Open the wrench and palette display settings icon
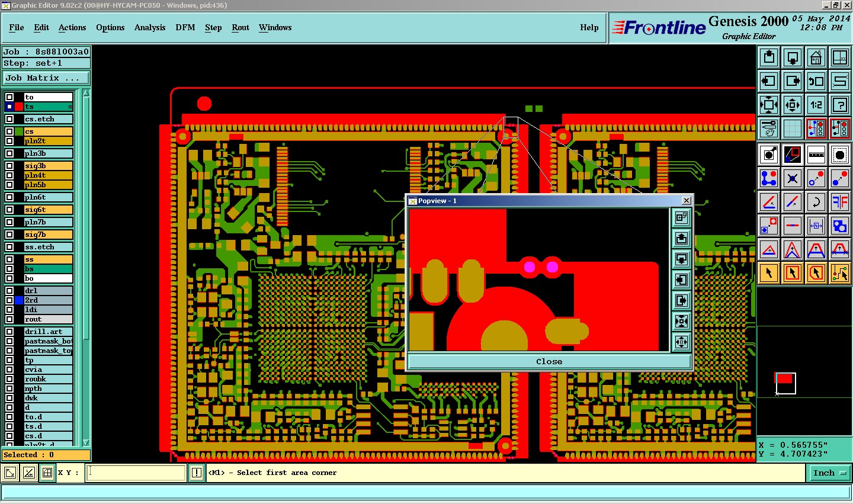 pos(769,128)
